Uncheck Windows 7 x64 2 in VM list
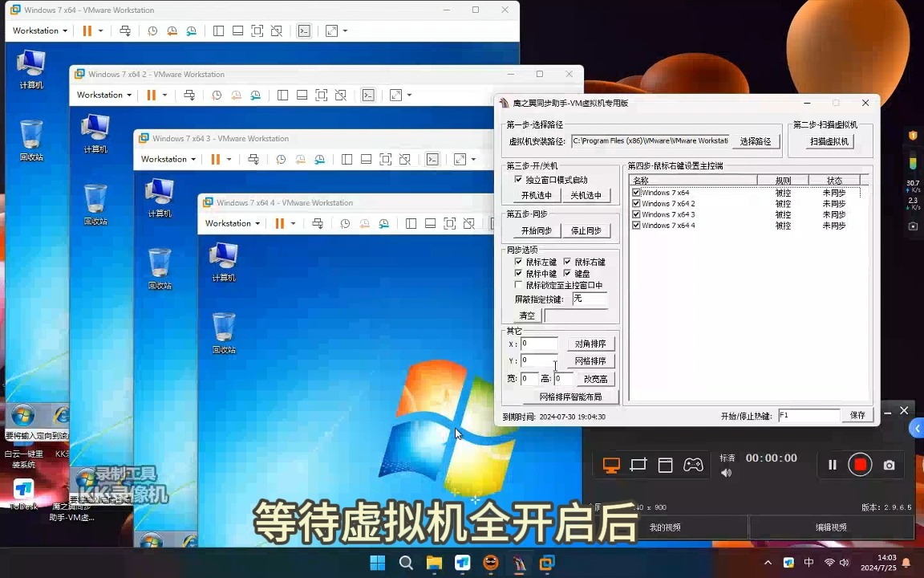This screenshot has width=924, height=578. pos(636,203)
